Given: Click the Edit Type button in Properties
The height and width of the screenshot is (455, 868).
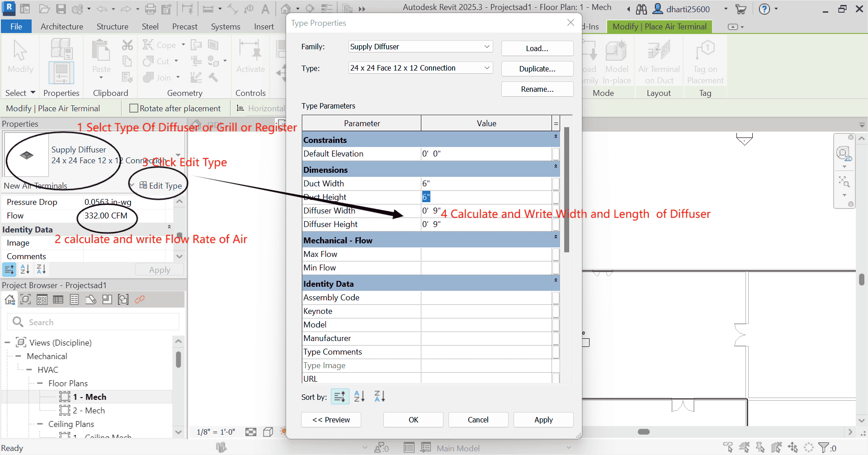Looking at the screenshot, I should coord(160,185).
